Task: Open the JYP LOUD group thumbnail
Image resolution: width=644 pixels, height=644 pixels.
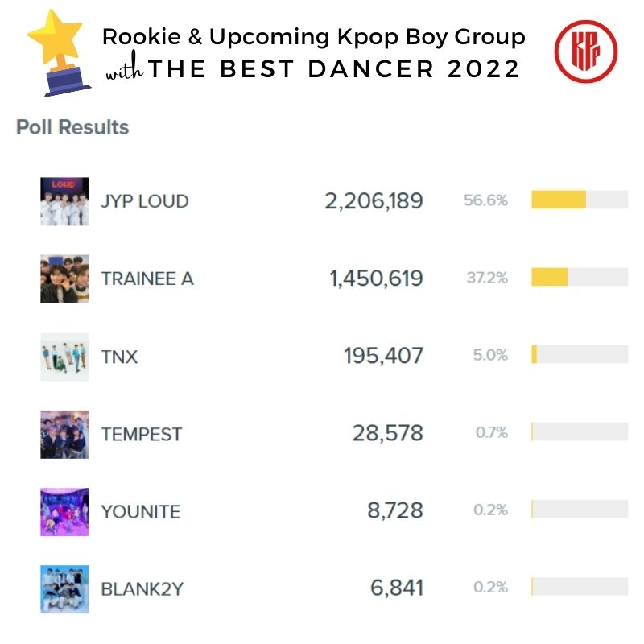Action: pyautogui.click(x=64, y=201)
